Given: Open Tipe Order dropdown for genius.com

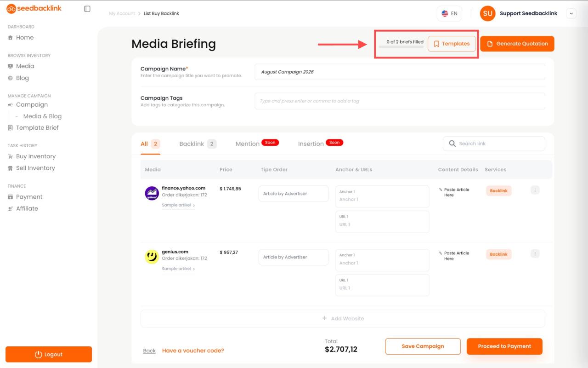Looking at the screenshot, I should tap(294, 257).
